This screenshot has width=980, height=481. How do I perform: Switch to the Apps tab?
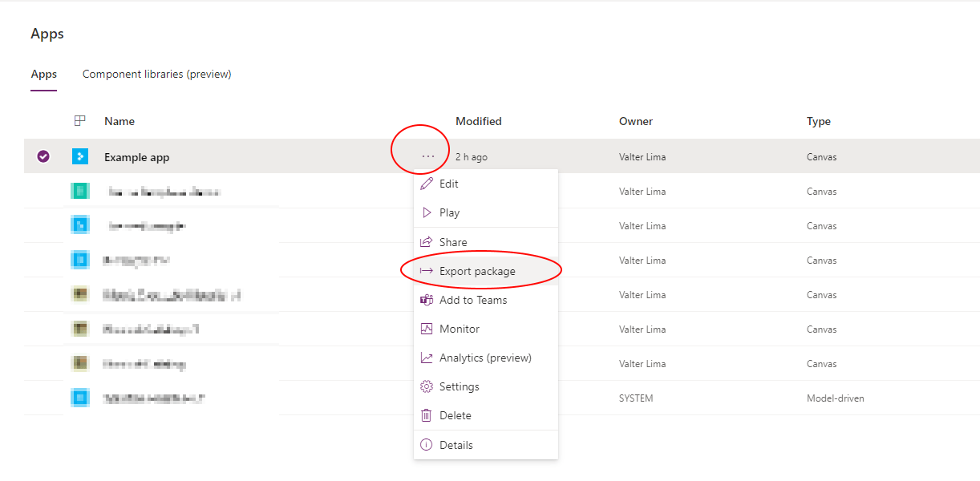point(43,74)
